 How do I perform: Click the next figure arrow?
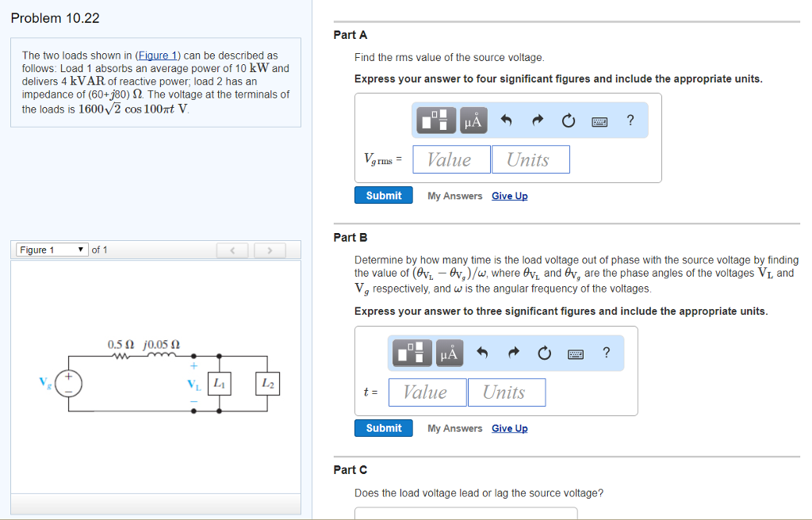coord(270,249)
